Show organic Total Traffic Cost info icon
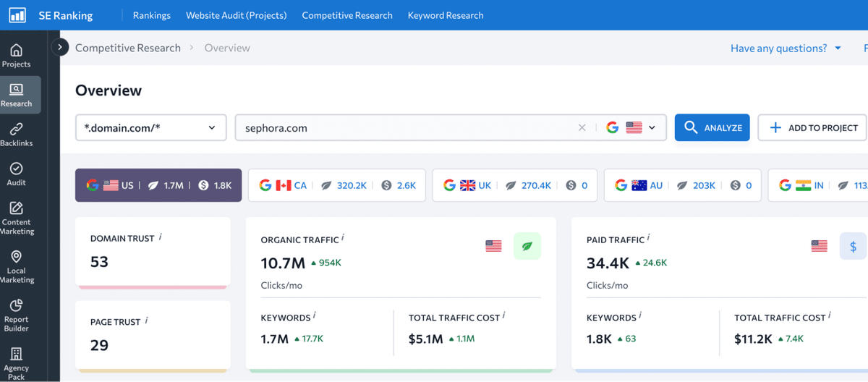 (x=504, y=316)
